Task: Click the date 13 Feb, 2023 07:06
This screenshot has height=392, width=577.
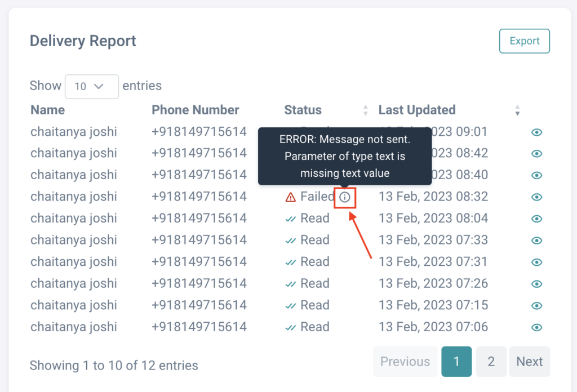Action: (x=433, y=327)
